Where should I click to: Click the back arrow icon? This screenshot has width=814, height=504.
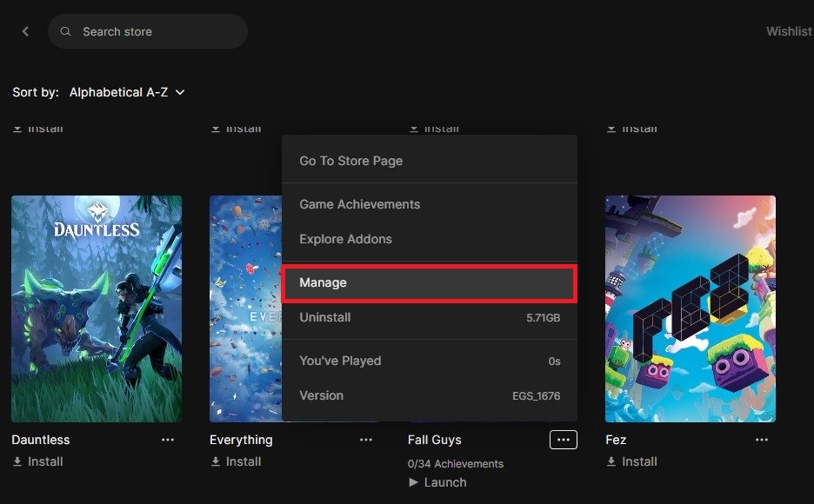click(25, 31)
